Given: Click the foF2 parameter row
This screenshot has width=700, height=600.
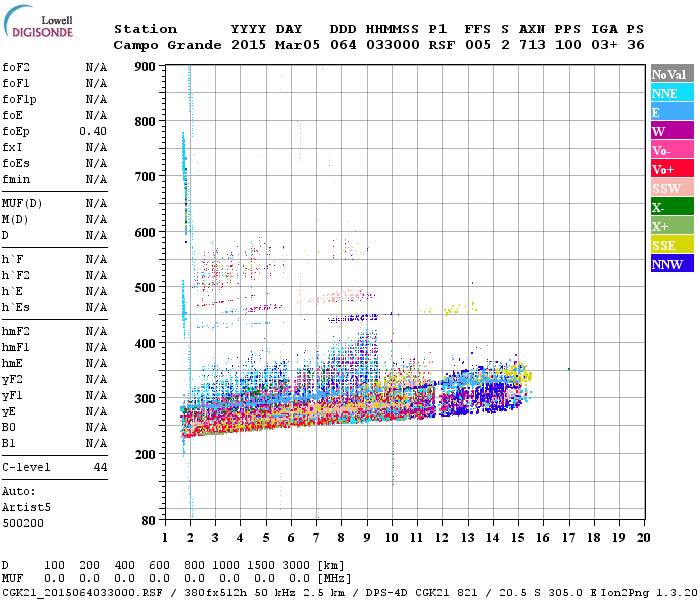Looking at the screenshot, I should [54, 67].
